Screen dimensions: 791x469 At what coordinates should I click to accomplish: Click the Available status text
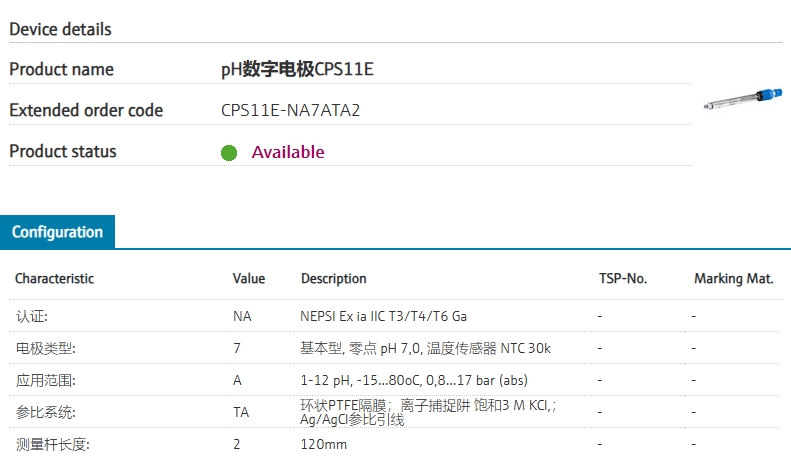(x=288, y=152)
